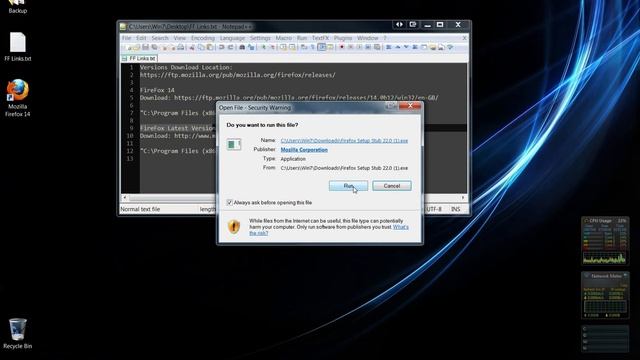This screenshot has width=640, height=360.
Task: Click the Print icon in Notepad++ toolbar
Action: [180, 47]
